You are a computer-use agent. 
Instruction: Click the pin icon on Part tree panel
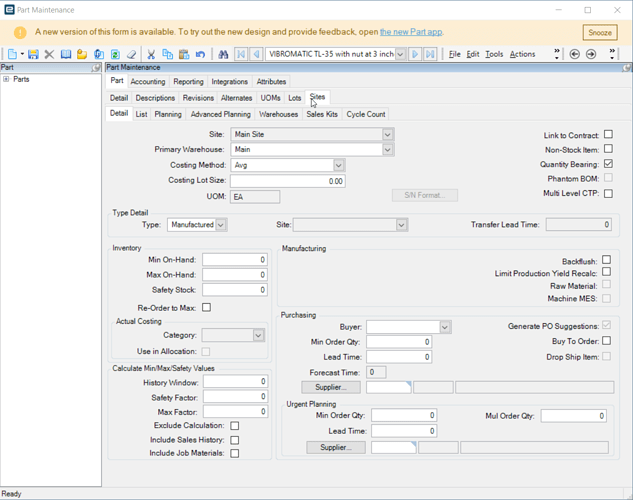[x=96, y=68]
